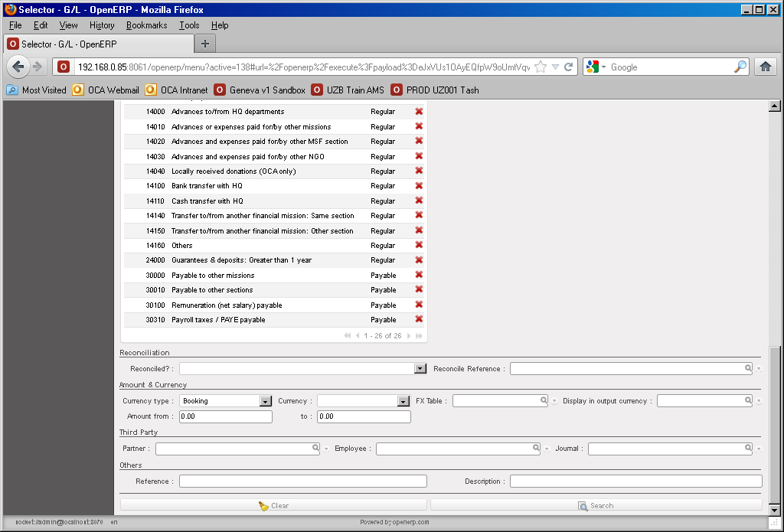784x532 pixels.
Task: Expand the Reconciled? dropdown
Action: (420, 369)
